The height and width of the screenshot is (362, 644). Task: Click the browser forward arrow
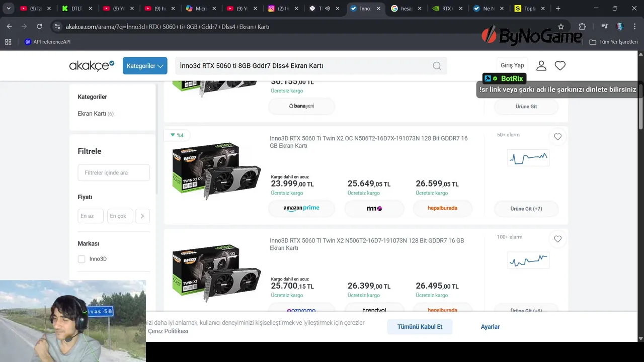pyautogui.click(x=24, y=26)
